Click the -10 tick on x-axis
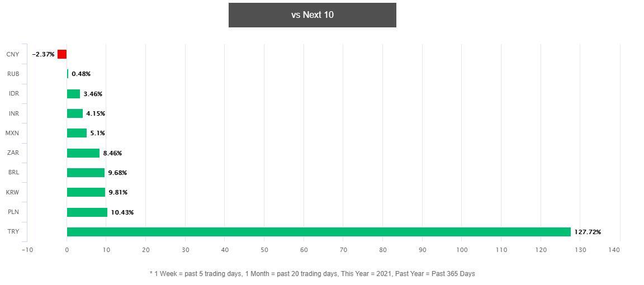The image size is (644, 285). click(27, 249)
